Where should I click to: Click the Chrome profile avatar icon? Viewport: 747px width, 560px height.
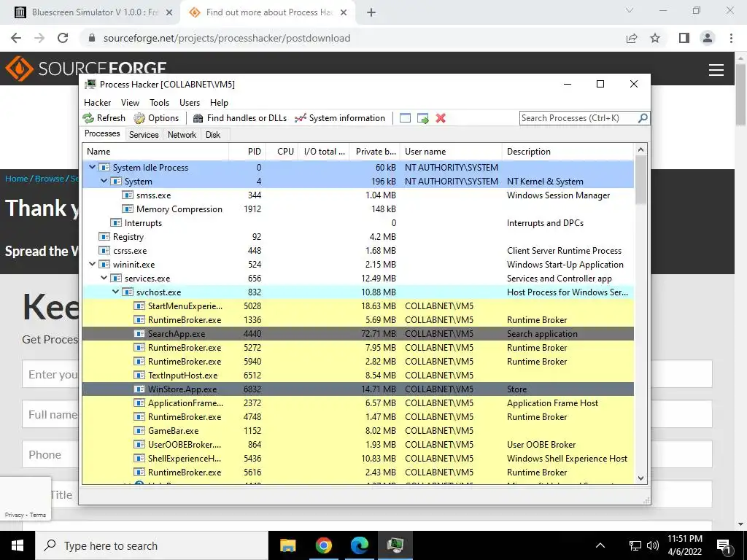(x=708, y=38)
